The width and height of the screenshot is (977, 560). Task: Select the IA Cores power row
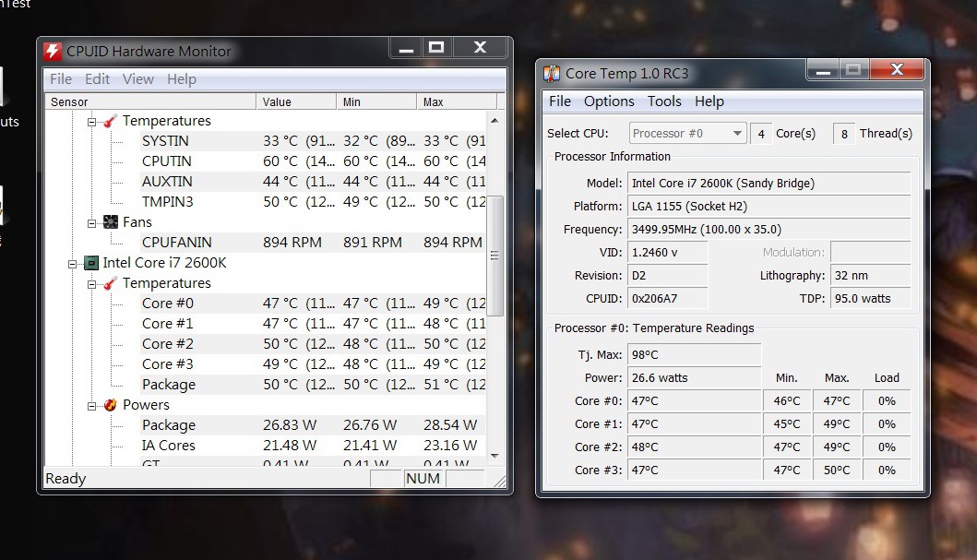pos(169,446)
